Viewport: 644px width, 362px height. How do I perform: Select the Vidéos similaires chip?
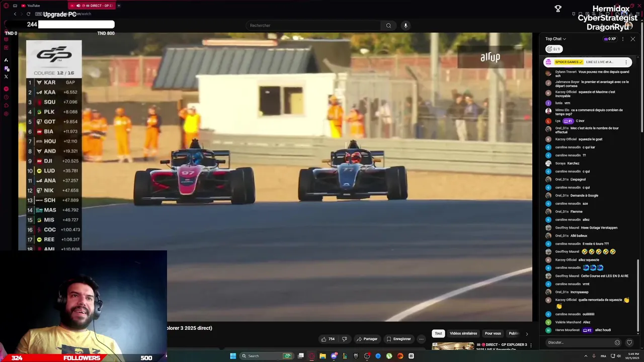(x=463, y=333)
